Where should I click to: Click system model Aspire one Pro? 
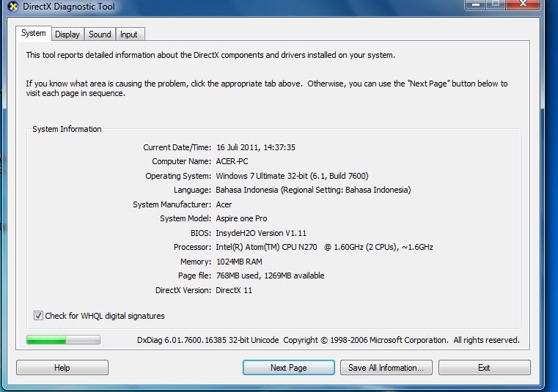242,218
